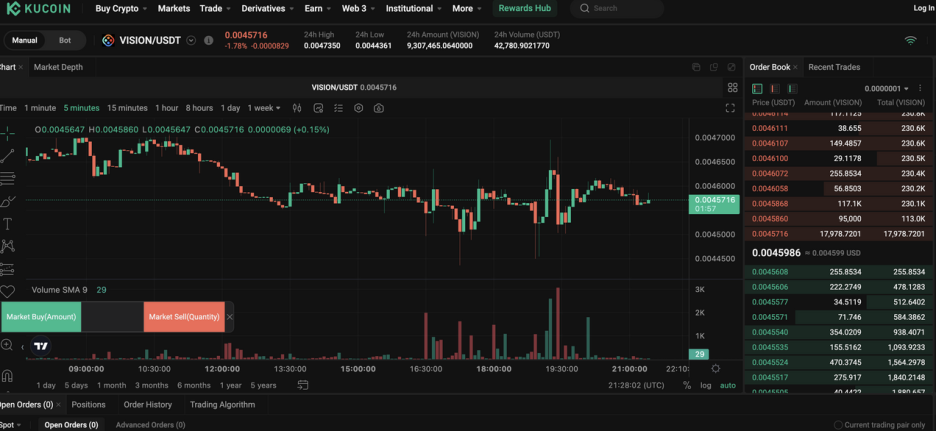
Task: Click the network connection status icon
Action: pos(910,41)
